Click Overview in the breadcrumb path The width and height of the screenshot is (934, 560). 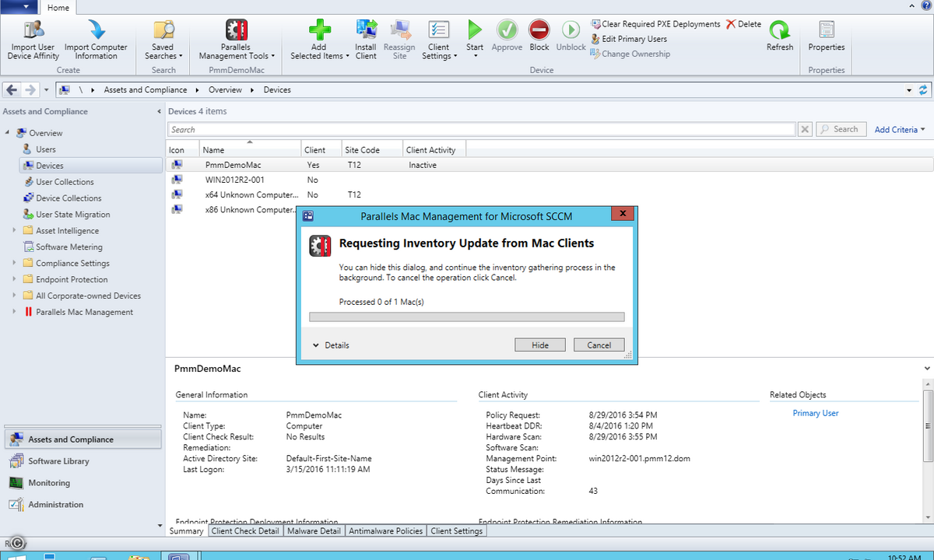click(x=225, y=89)
